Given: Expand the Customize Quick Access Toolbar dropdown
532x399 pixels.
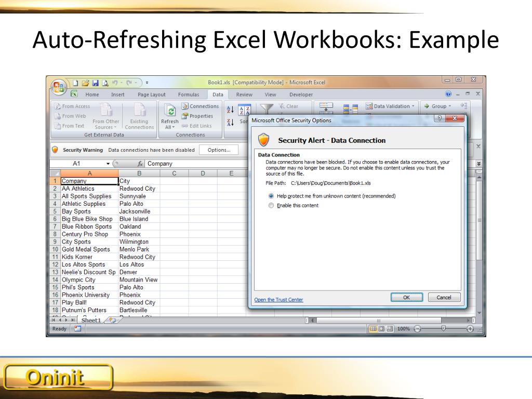Looking at the screenshot, I should click(x=147, y=83).
